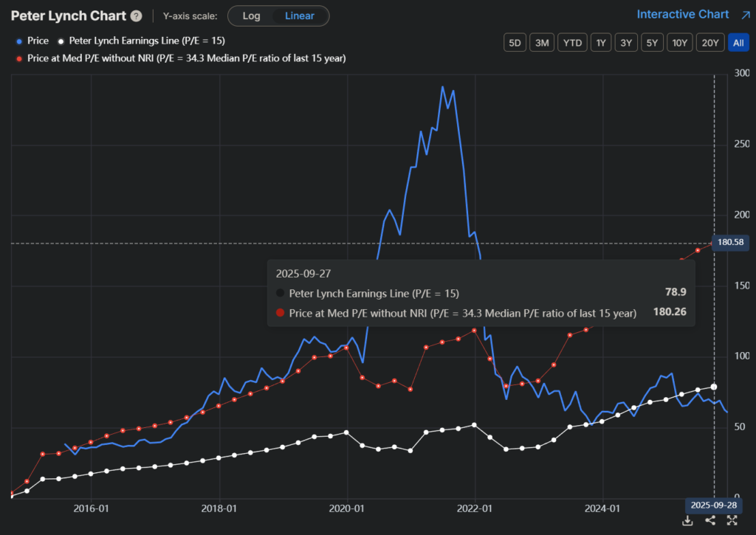Open the Interactive Chart link
756x535 pixels.
coord(682,15)
